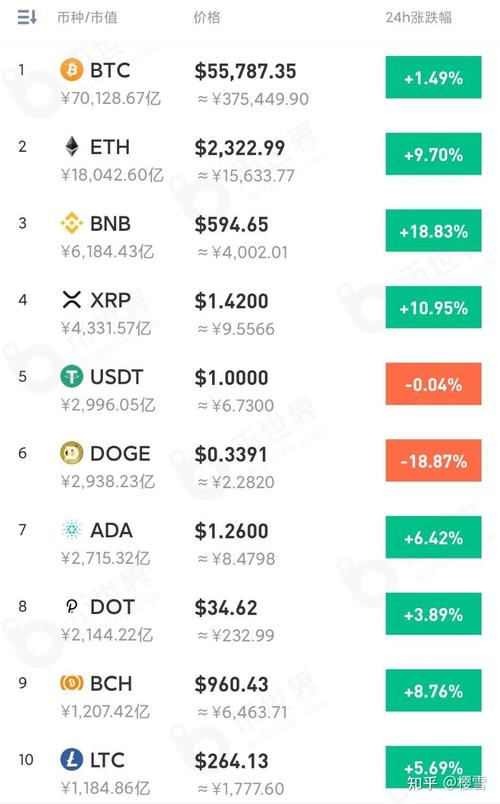
Task: Tap the XRP coin logo
Action: (x=72, y=300)
